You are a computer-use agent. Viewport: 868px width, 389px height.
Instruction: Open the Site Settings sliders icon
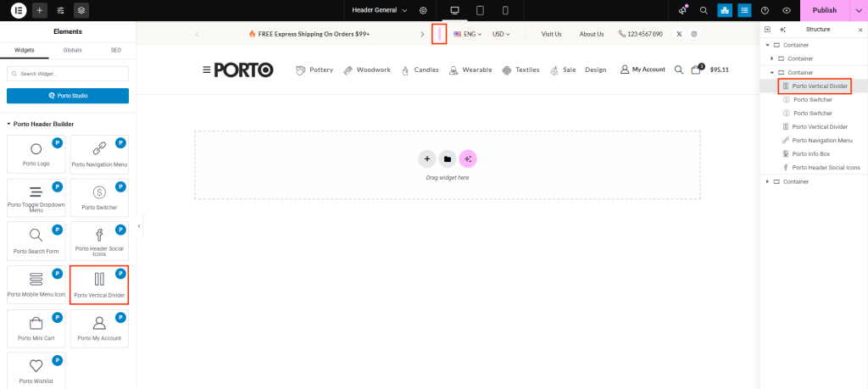(x=60, y=10)
